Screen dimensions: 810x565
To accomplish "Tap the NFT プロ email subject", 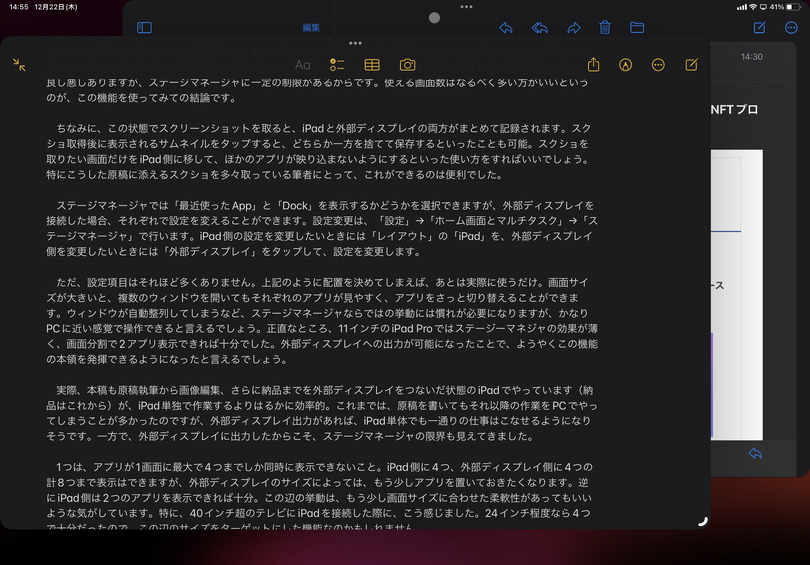I will coord(734,109).
